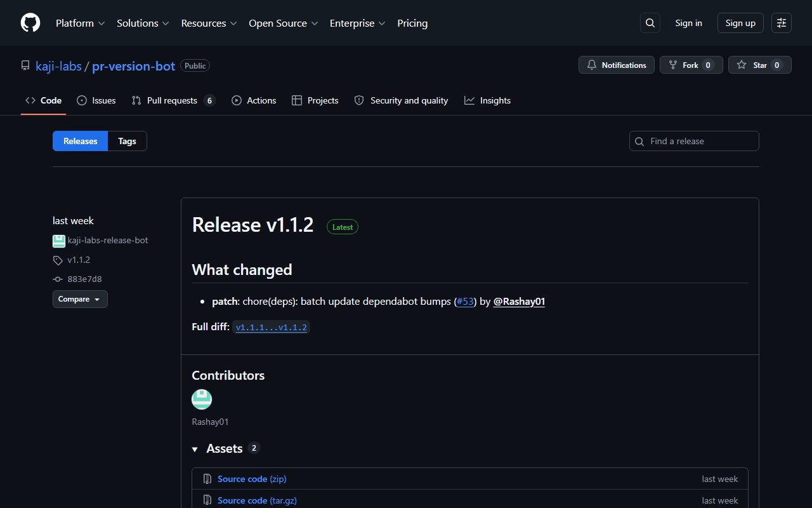Click the kaji-labs-release-bot avatar
The height and width of the screenshot is (508, 812).
tap(59, 241)
